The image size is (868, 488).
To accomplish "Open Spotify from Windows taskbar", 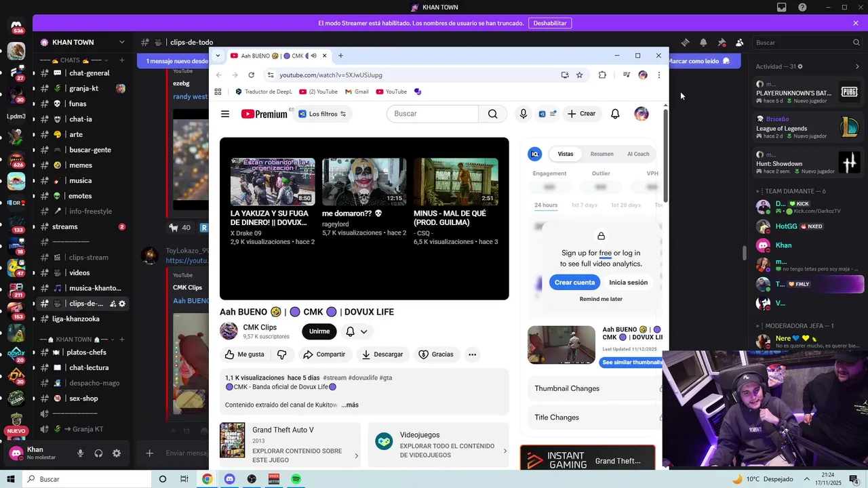I will point(296,479).
